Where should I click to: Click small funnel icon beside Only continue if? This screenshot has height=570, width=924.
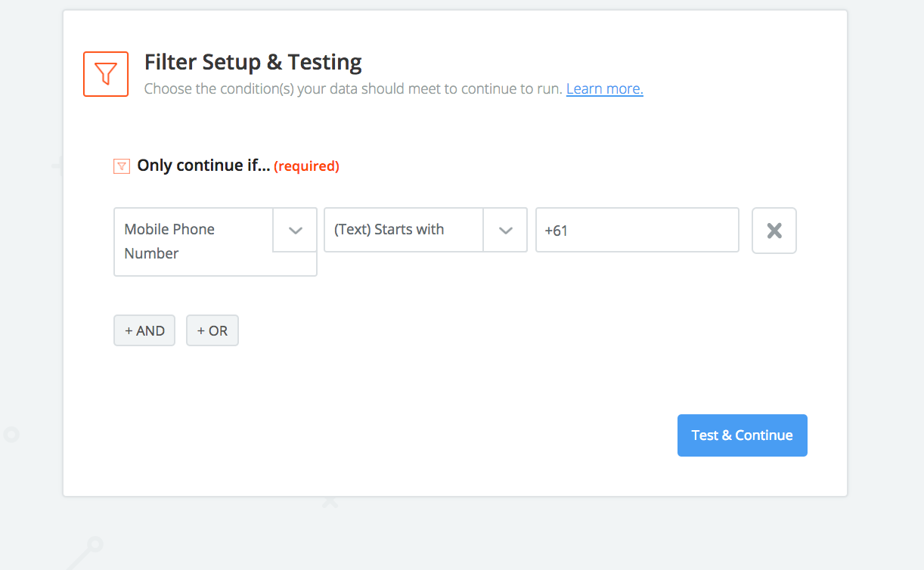pos(121,166)
